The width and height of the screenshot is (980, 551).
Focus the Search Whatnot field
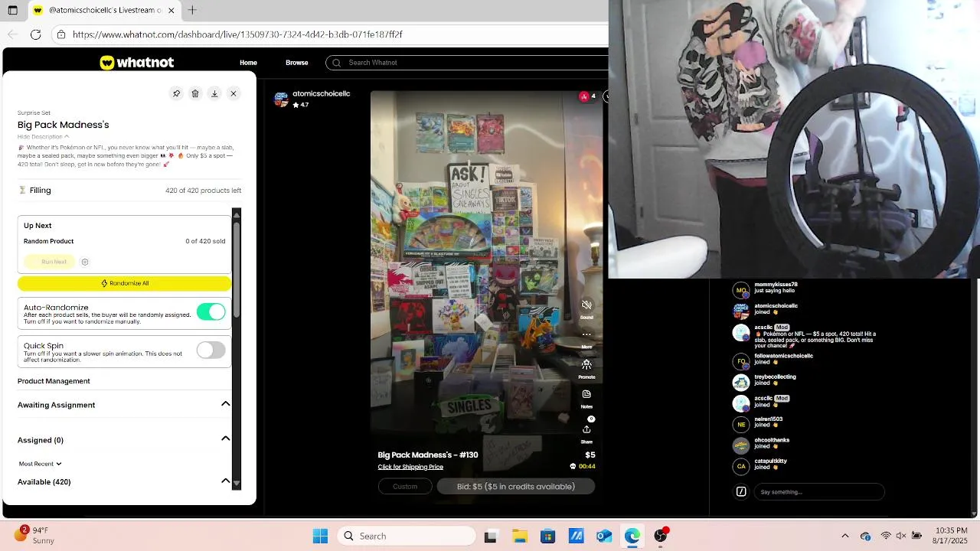point(467,63)
